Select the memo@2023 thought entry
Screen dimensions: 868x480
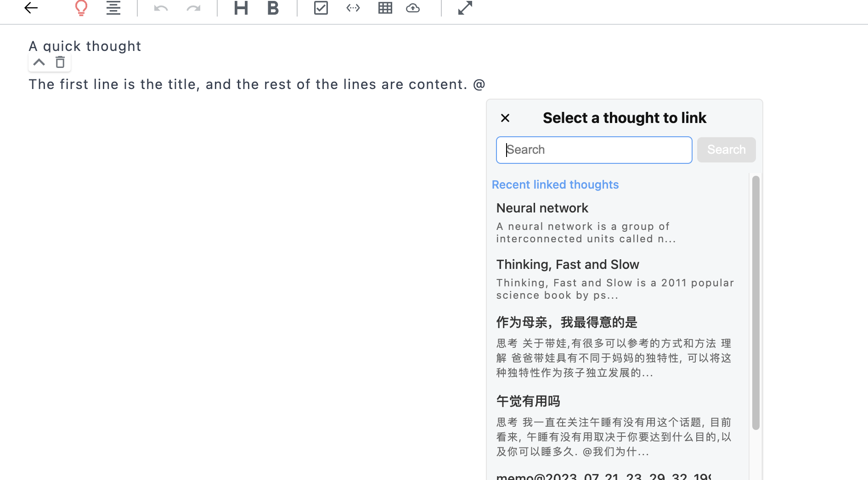[603, 476]
